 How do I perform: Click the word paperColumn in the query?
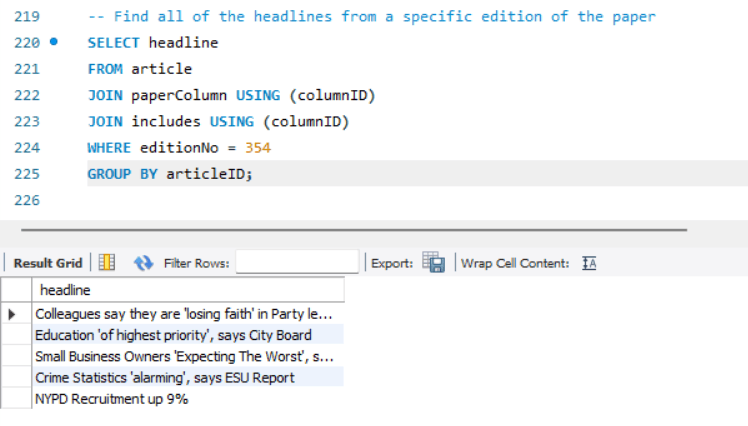179,95
